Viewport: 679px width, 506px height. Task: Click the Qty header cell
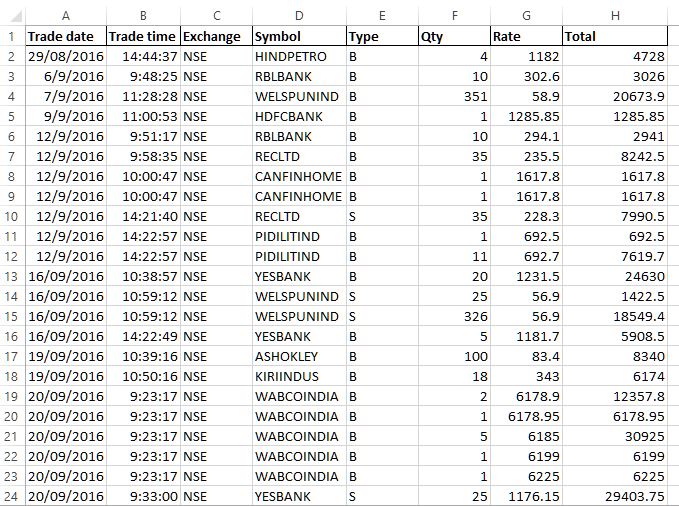[454, 36]
